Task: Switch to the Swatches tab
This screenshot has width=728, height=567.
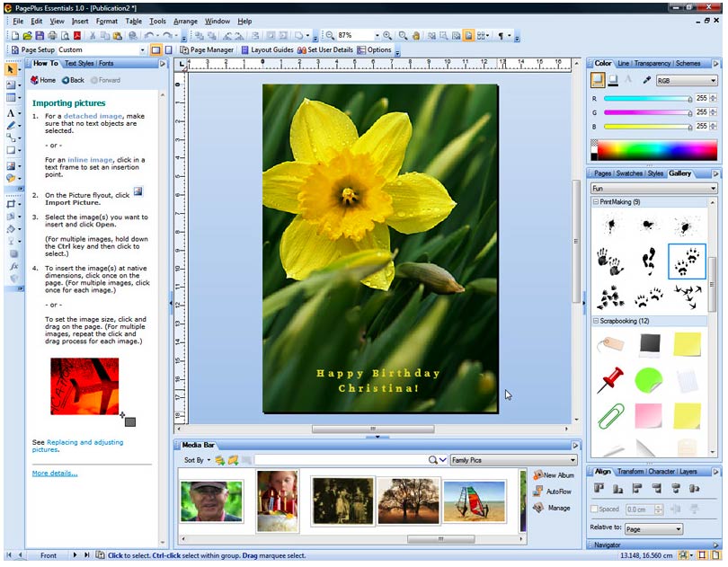Action: [x=629, y=173]
